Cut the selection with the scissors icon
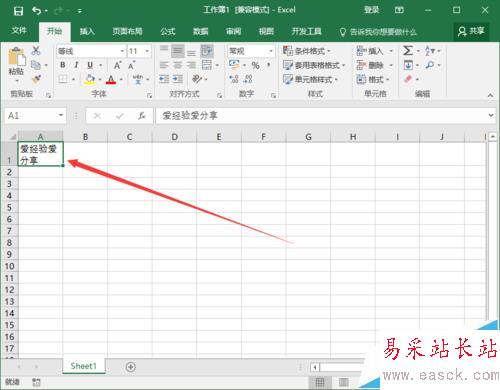This screenshot has height=390, width=500. [x=36, y=51]
